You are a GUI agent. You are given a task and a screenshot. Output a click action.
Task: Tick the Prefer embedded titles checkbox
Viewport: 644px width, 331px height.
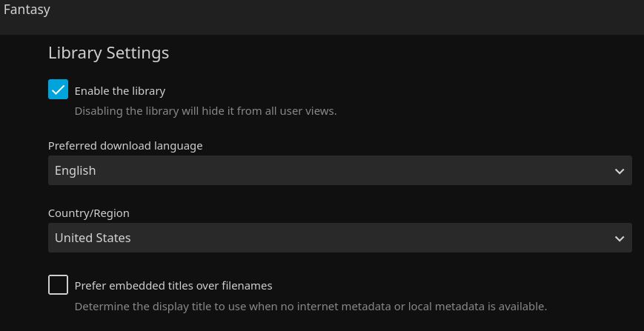point(58,284)
